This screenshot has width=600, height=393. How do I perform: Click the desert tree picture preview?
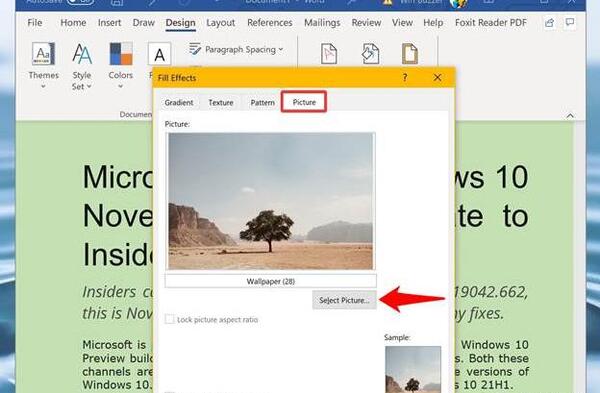(x=271, y=201)
